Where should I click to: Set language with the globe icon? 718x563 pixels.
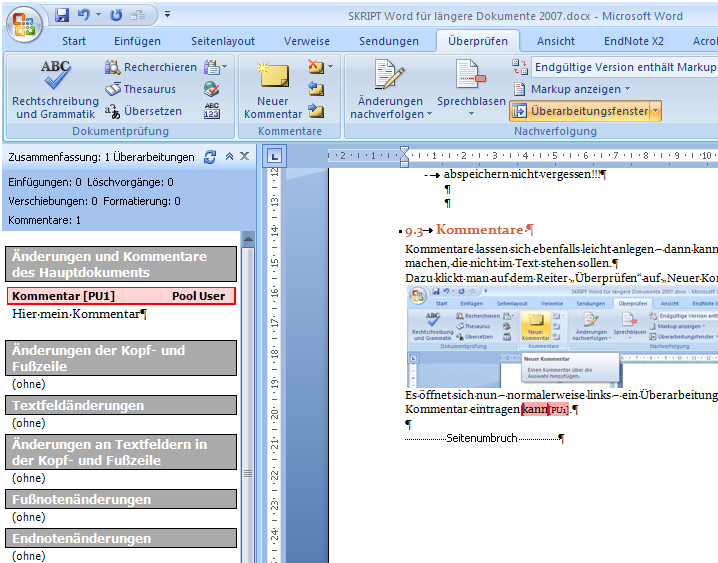click(x=212, y=89)
